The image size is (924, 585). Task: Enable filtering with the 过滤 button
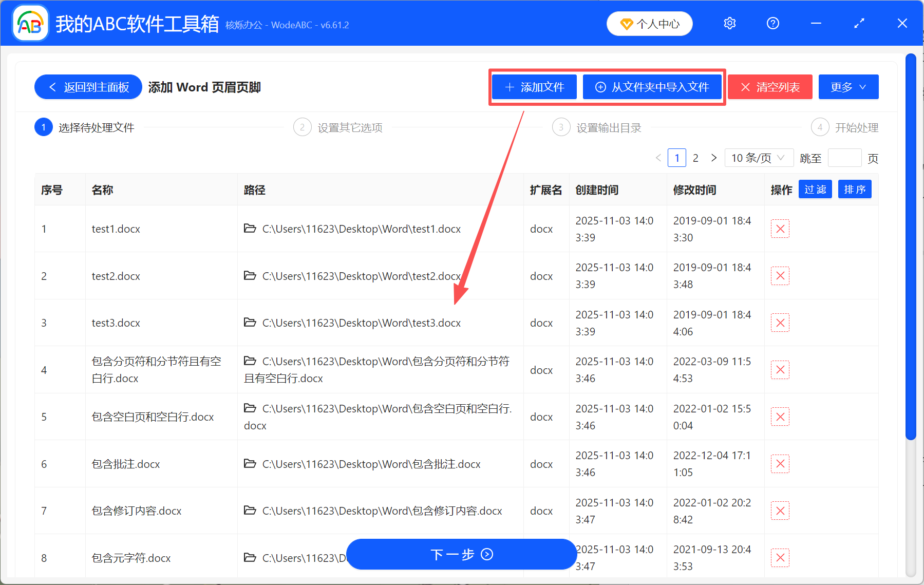(815, 189)
